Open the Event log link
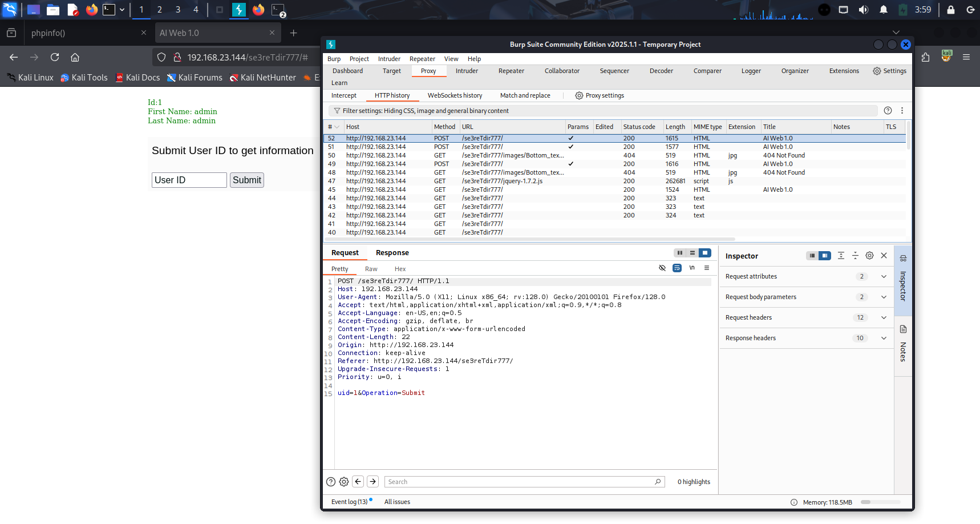 click(x=349, y=502)
